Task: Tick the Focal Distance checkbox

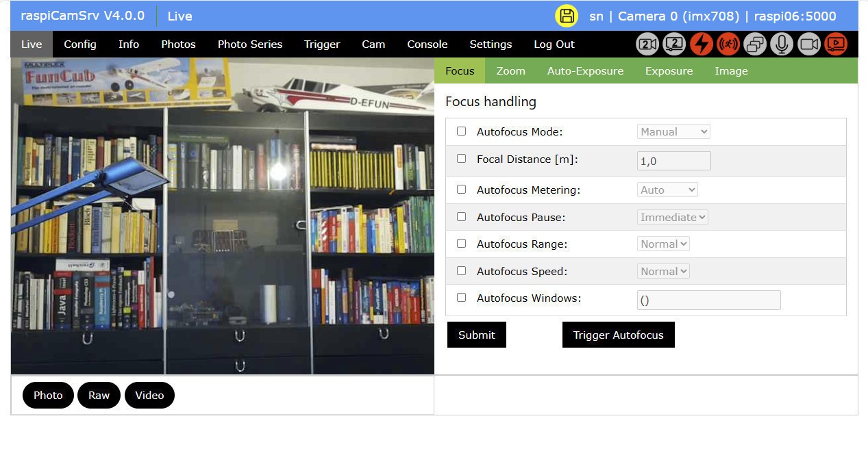Action: (x=461, y=159)
